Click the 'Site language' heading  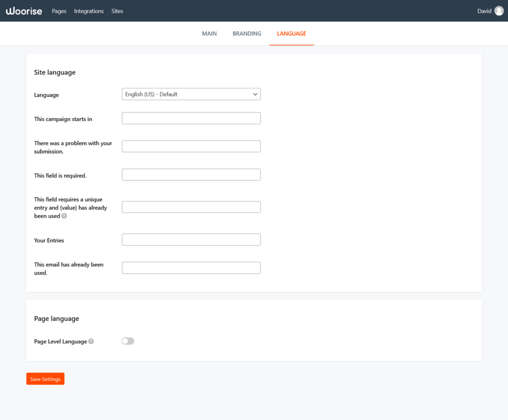click(x=55, y=72)
